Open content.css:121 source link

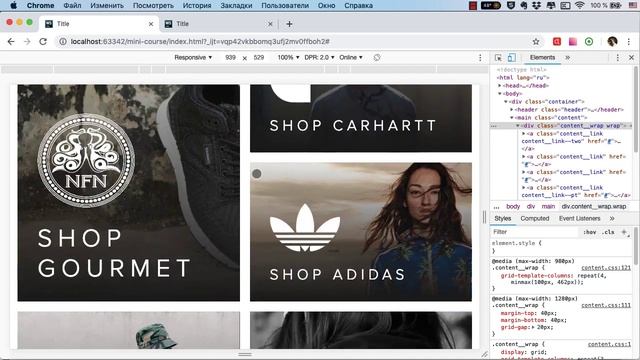tap(606, 268)
